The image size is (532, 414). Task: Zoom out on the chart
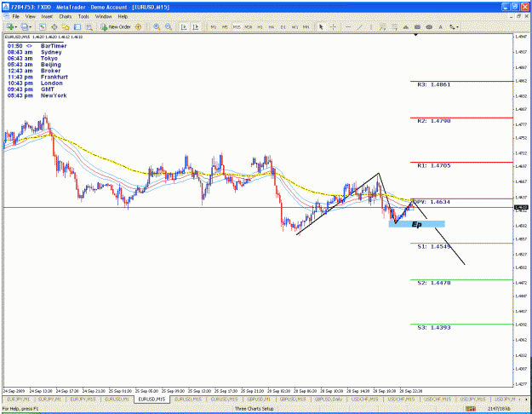pos(169,26)
